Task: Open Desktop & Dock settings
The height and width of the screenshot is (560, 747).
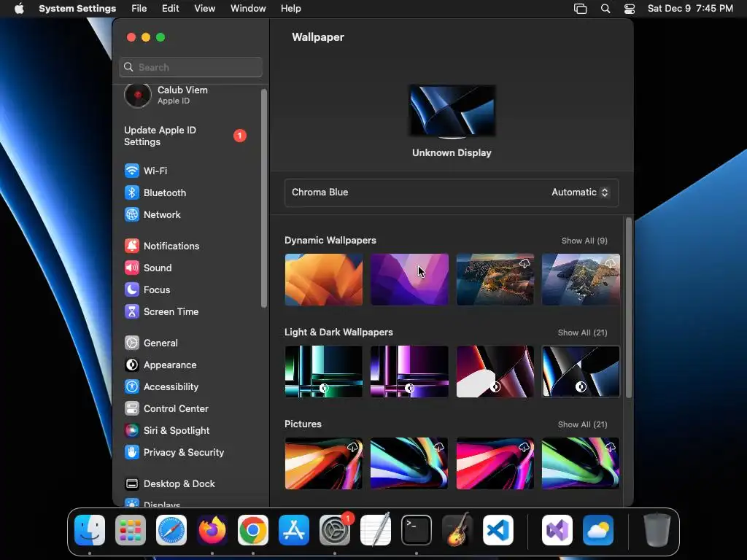Action: [x=169, y=484]
